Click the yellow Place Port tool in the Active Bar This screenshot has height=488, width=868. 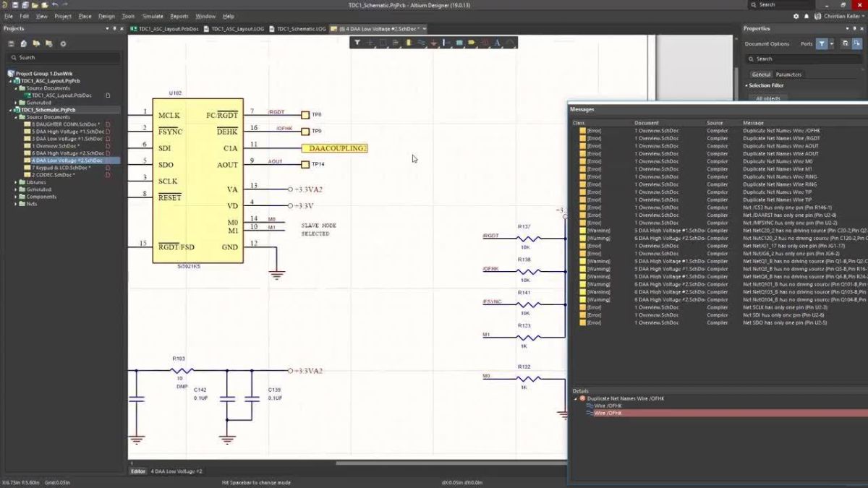(x=472, y=43)
